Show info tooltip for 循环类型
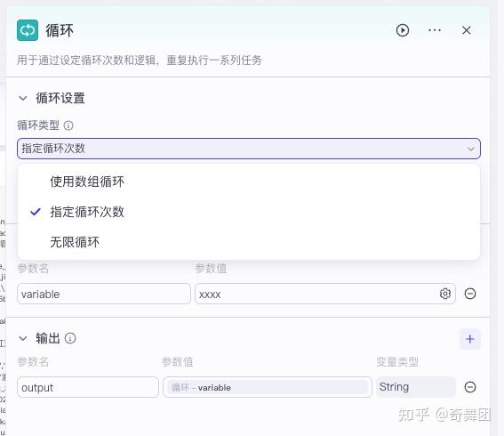The image size is (504, 436). pyautogui.click(x=68, y=125)
